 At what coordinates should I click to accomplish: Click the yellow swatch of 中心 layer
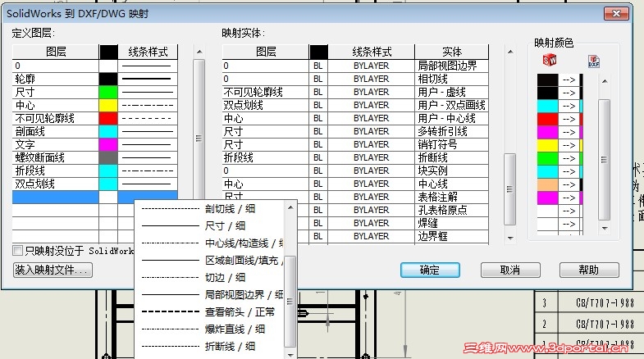(108, 105)
